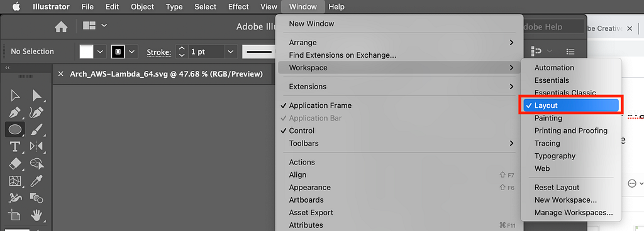Open the arrange documents dropdown chevron
This screenshot has height=231, width=644.
[x=104, y=25]
